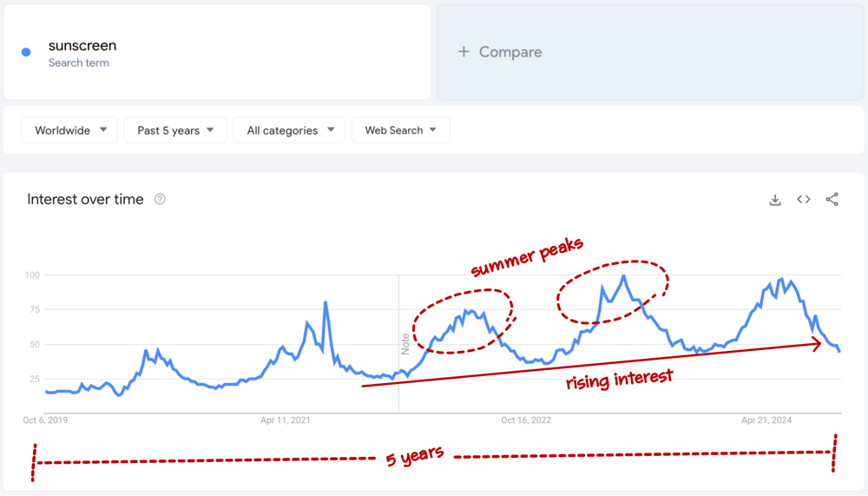The image size is (868, 496).
Task: Click the blue dot next to sunscreen
Action: click(x=26, y=52)
